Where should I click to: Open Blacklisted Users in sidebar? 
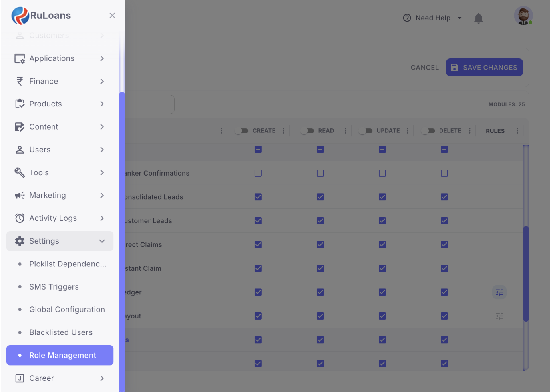61,332
